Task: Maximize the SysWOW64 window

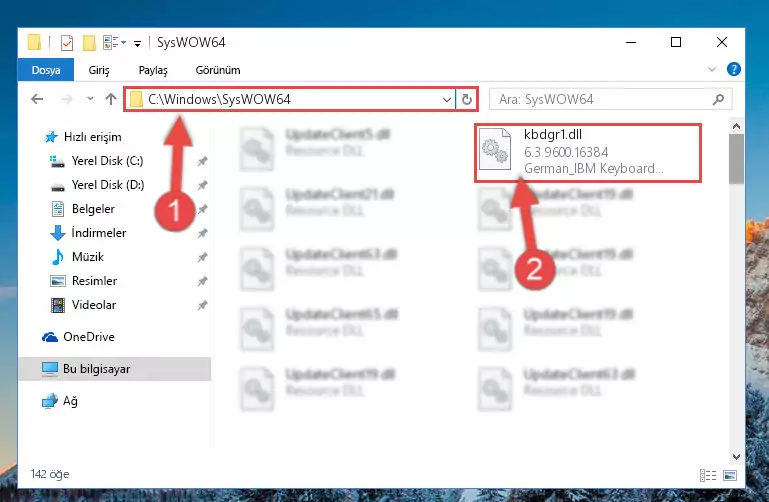Action: click(676, 43)
